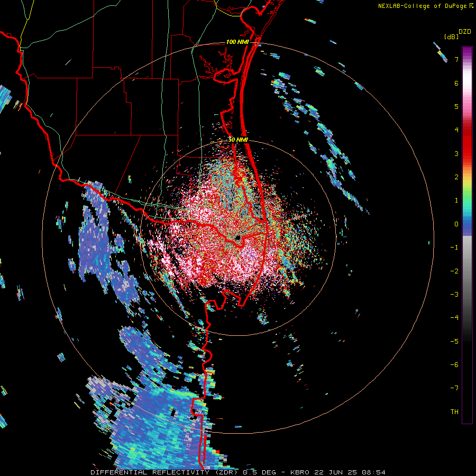Click the 2 value on the color scale

[456, 177]
